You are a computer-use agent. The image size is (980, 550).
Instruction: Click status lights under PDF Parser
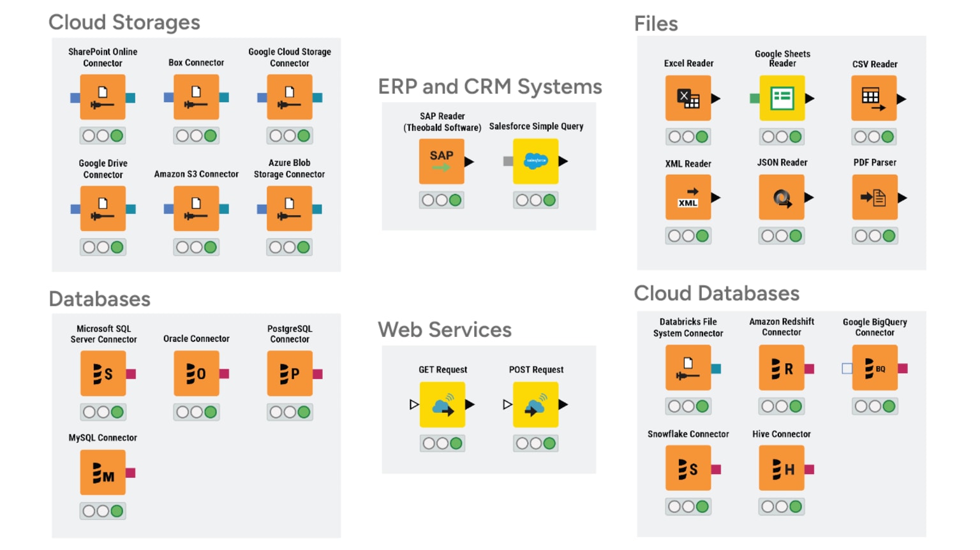(875, 236)
